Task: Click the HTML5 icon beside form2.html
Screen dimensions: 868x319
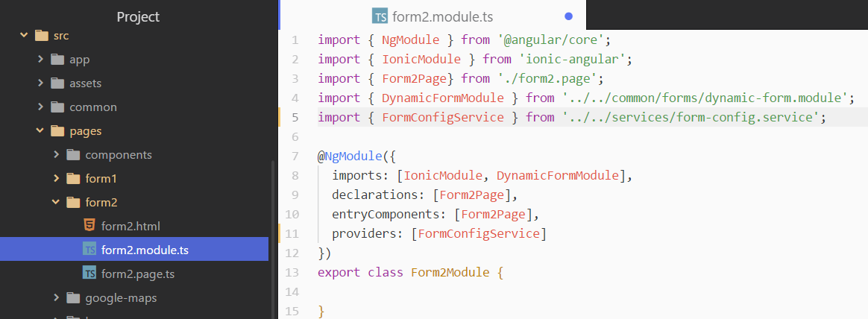Action: pos(89,226)
